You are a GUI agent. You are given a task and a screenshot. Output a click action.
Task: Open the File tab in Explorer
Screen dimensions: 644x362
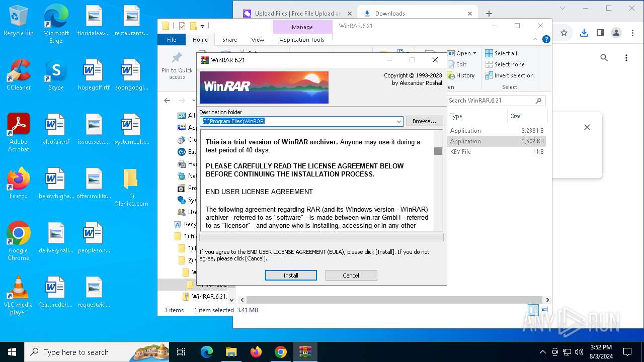tap(172, 40)
